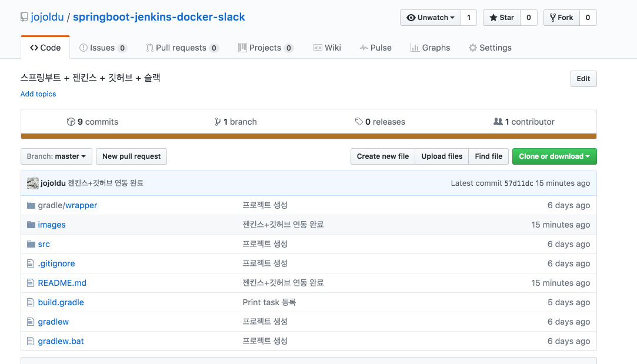Click the eye icon on Unwatch button
Viewport: 637px width, 364px height.
coord(411,18)
